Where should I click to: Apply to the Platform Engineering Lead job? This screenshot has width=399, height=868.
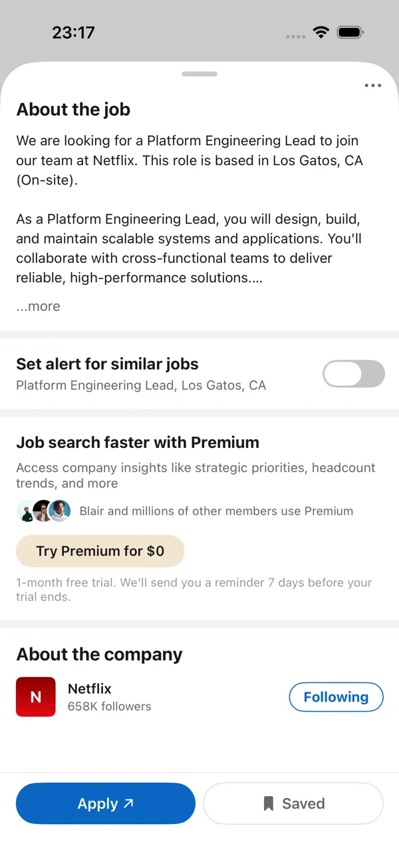click(106, 803)
